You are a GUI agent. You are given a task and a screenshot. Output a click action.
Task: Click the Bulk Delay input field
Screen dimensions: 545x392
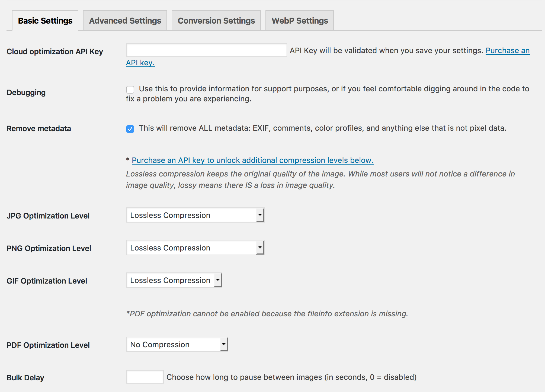click(145, 377)
